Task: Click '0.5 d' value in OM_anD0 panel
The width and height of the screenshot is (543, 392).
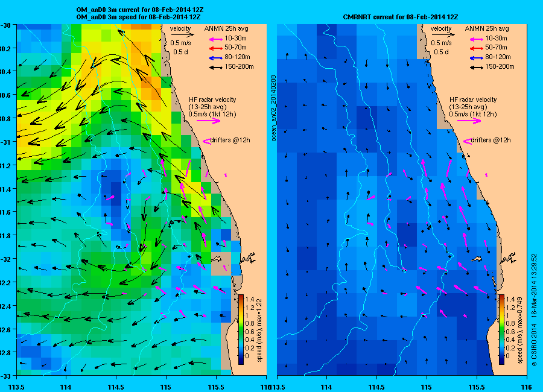Action: click(x=180, y=52)
